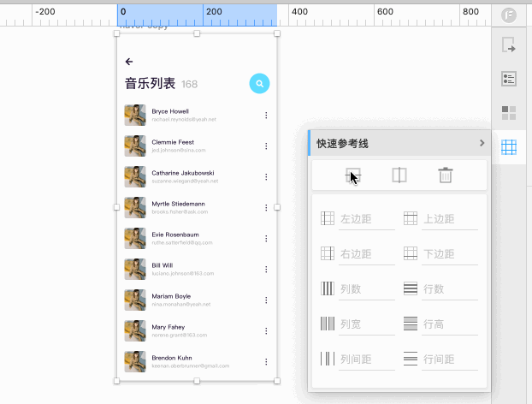Focus the 行高 input field
Screen dimensions: 532x404
(x=450, y=324)
